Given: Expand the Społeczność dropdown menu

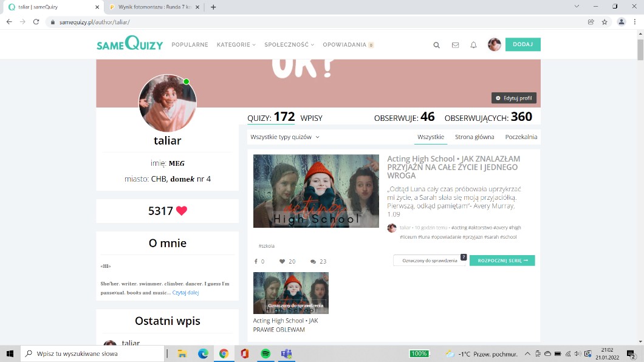Looking at the screenshot, I should click(x=289, y=45).
